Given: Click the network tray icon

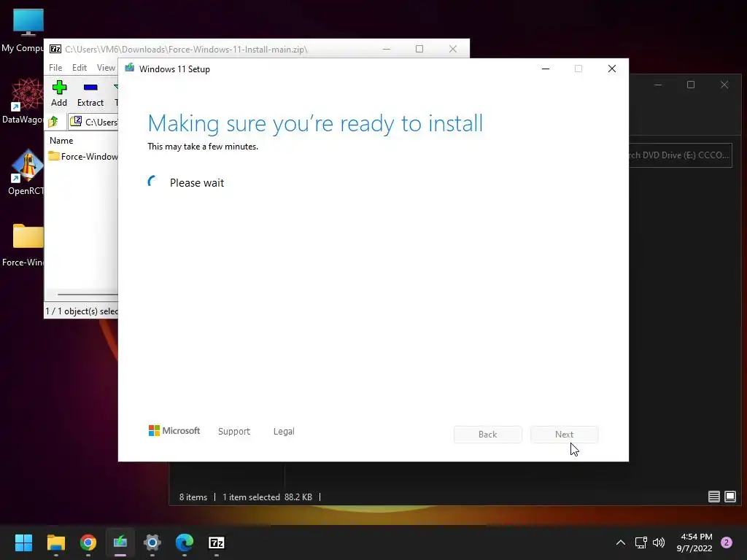Looking at the screenshot, I should 640,542.
